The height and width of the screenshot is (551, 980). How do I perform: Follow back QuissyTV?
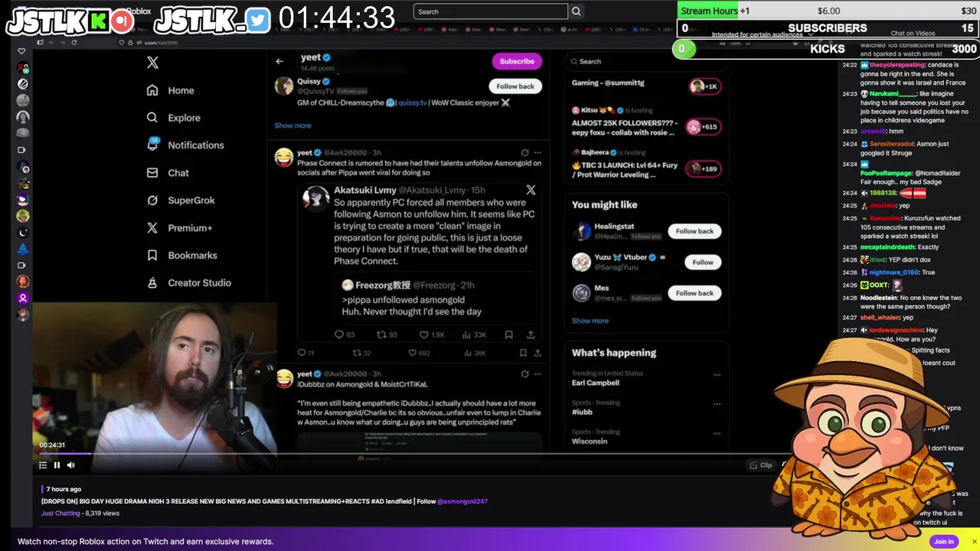(515, 86)
